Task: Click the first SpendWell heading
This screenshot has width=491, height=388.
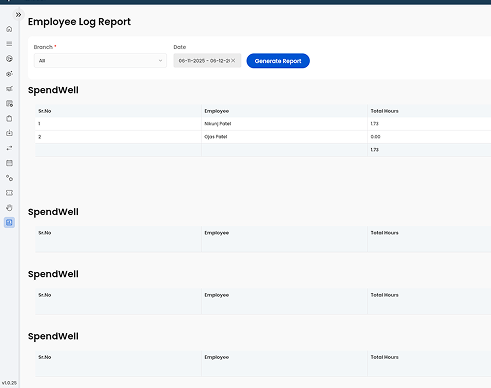Action: tap(53, 90)
